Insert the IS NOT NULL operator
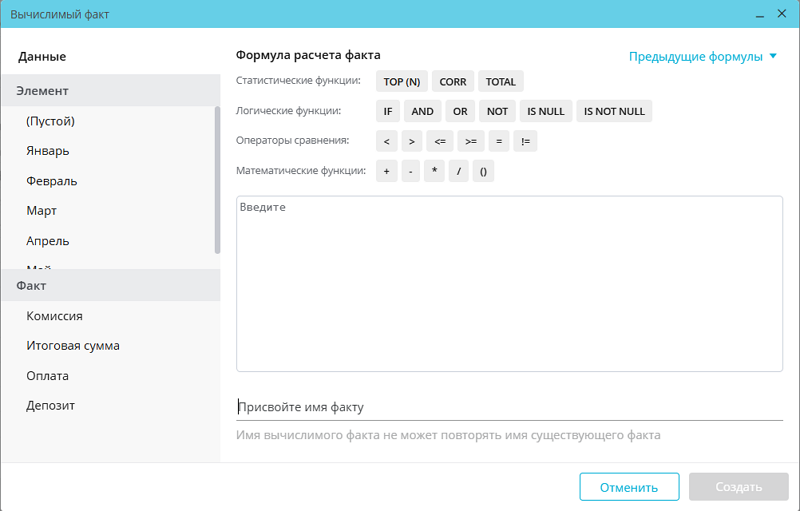Viewport: 800px width, 511px height. pyautogui.click(x=614, y=111)
